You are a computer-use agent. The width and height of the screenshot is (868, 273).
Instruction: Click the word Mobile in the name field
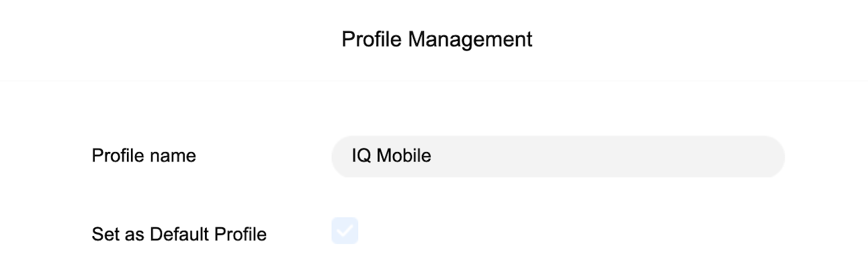tap(403, 157)
